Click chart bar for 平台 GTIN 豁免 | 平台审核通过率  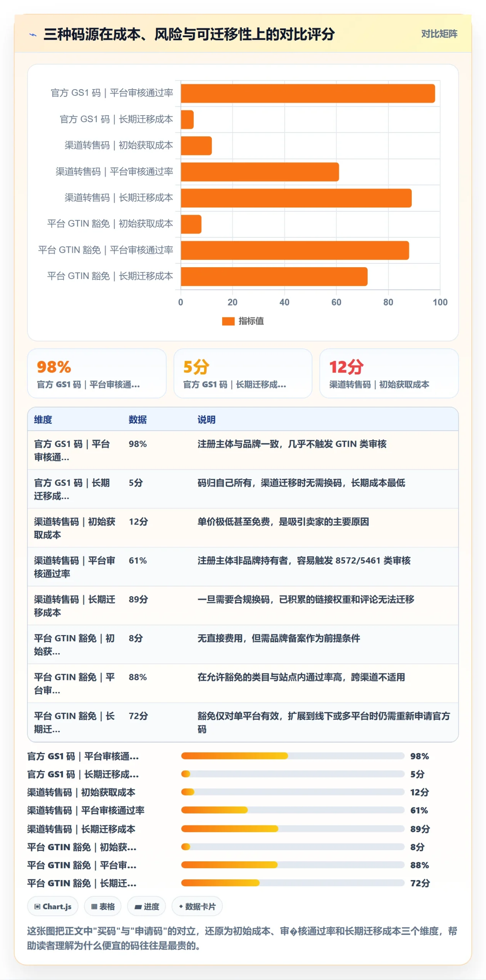click(295, 250)
